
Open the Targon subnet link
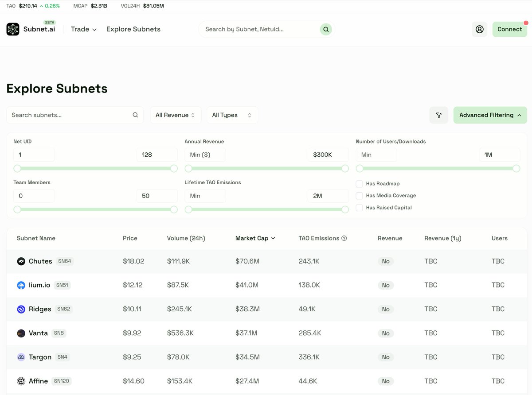tap(40, 357)
